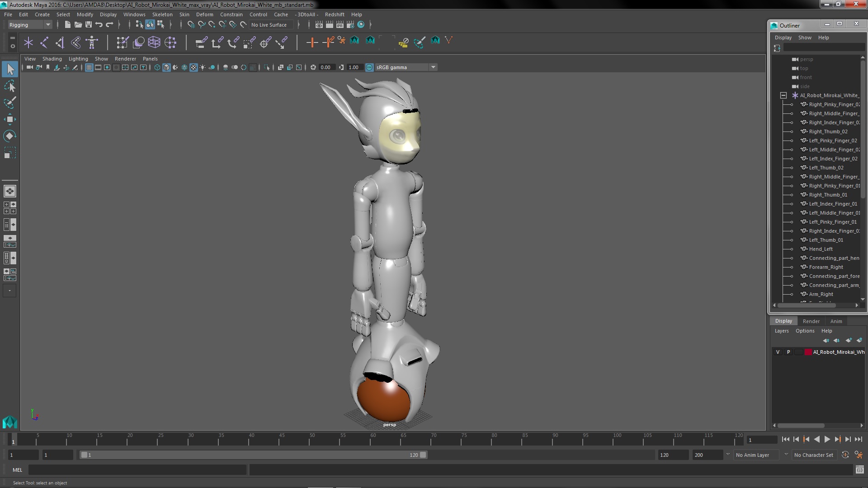The height and width of the screenshot is (488, 868).
Task: Click the Undo arrow icon
Action: [x=99, y=24]
